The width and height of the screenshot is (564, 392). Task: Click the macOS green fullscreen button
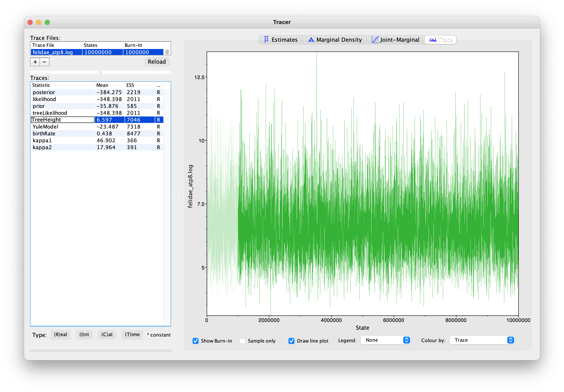point(48,22)
